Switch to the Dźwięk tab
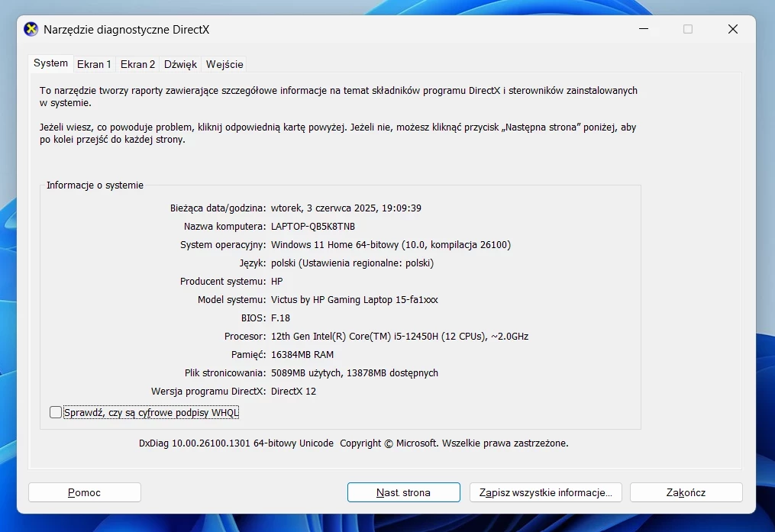Screen dimensions: 775x532 tap(180, 64)
